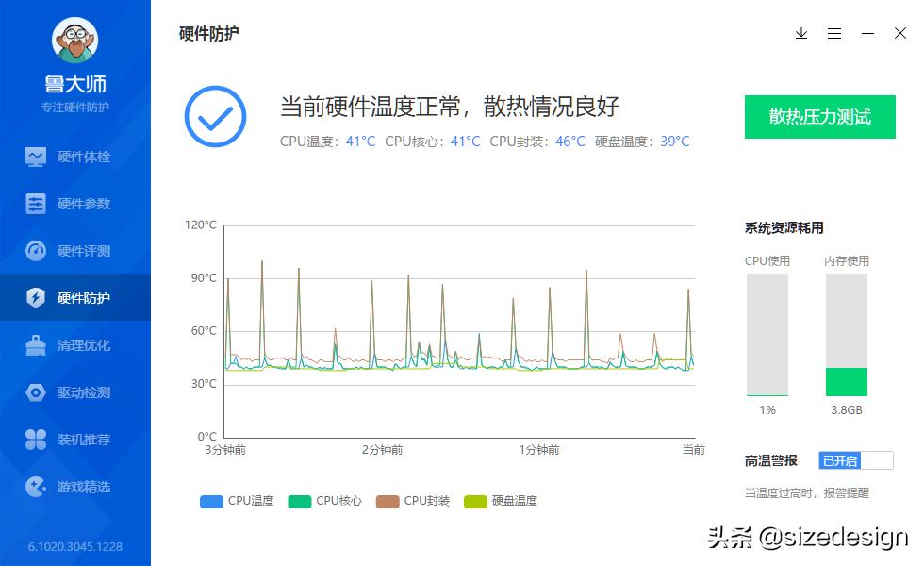This screenshot has height=566, width=924.
Task: Toggle the 已开启 high-temperature alert switch
Action: 855,460
